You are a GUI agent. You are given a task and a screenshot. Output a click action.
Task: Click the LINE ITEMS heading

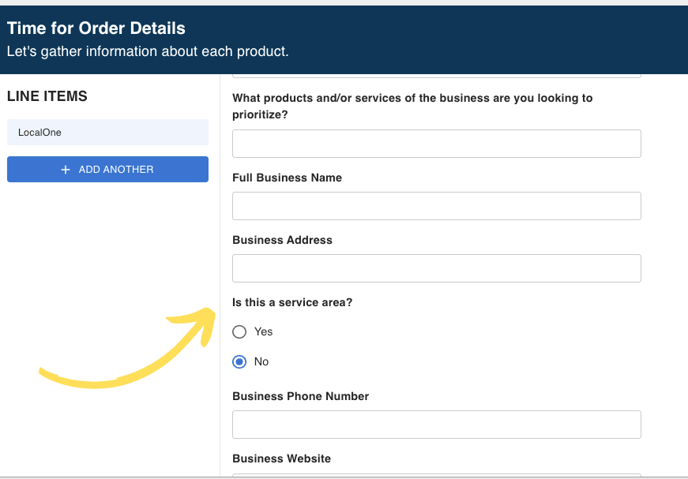(47, 96)
